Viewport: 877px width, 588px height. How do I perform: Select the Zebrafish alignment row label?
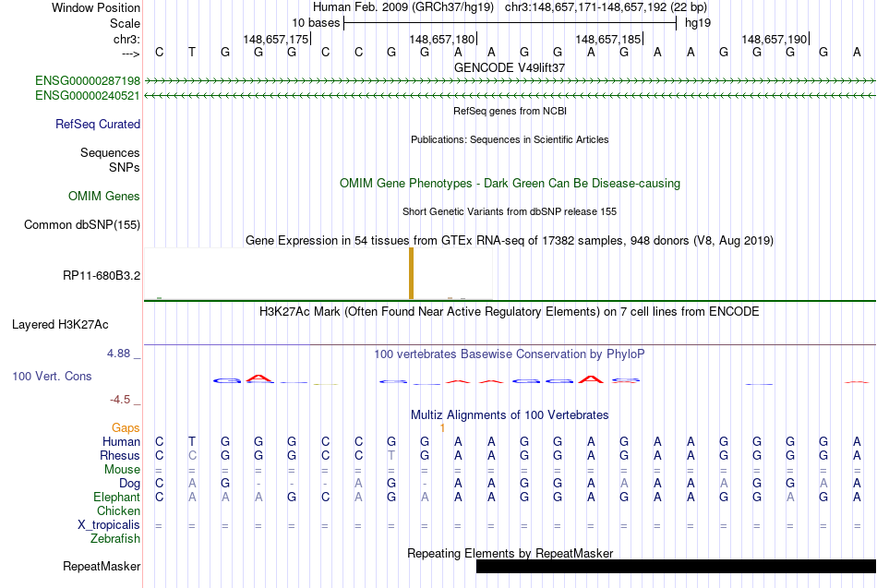tap(115, 539)
